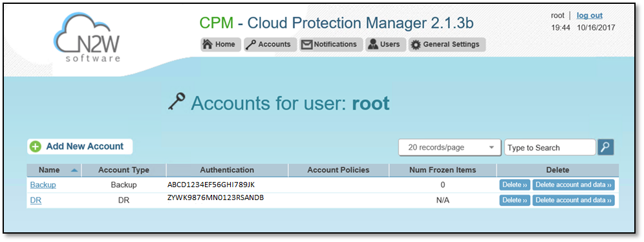Open General Settings

coord(447,45)
